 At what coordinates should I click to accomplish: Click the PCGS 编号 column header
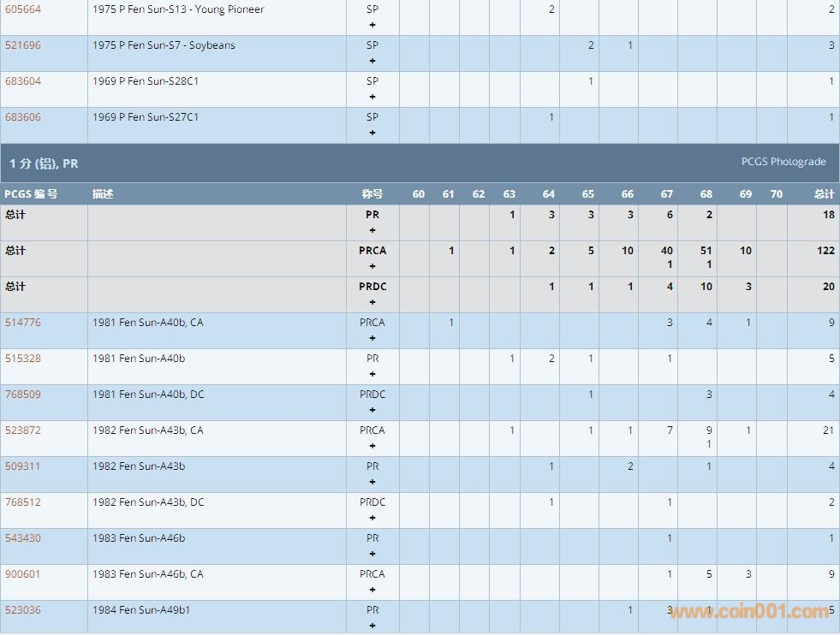point(31,194)
